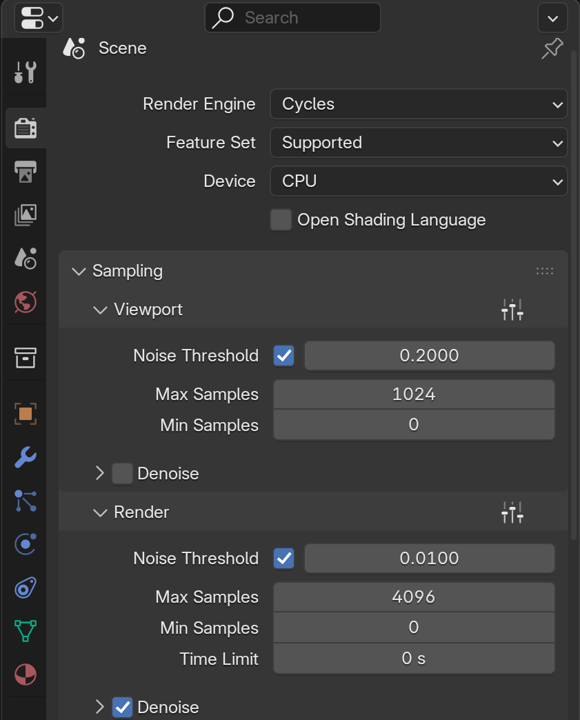
Task: Open the Render properties tab
Action: click(26, 128)
